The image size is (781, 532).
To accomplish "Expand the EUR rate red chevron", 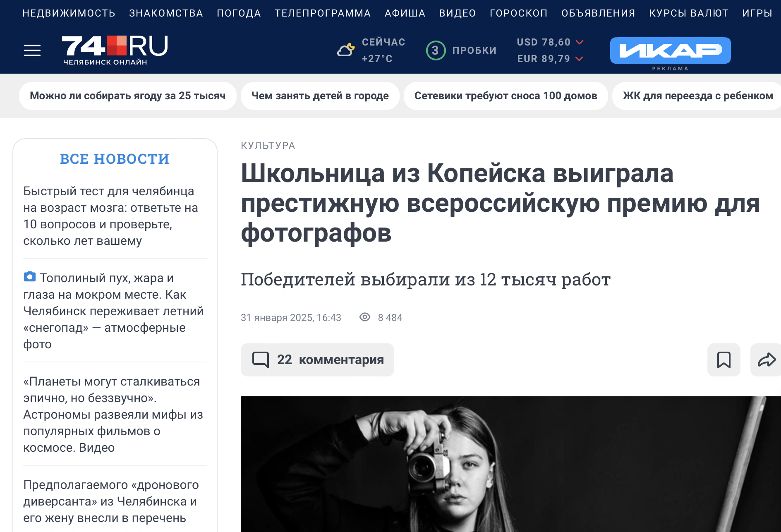I will click(580, 59).
